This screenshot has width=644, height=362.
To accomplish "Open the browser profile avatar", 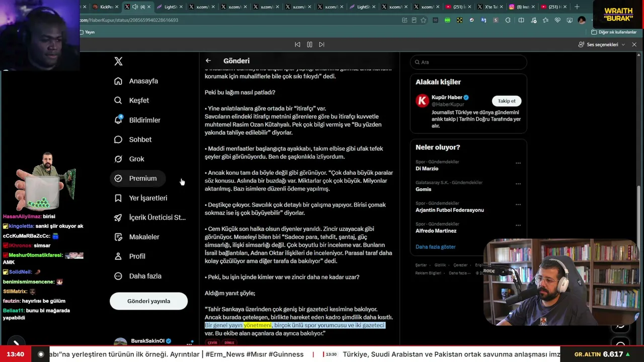I will [582, 20].
